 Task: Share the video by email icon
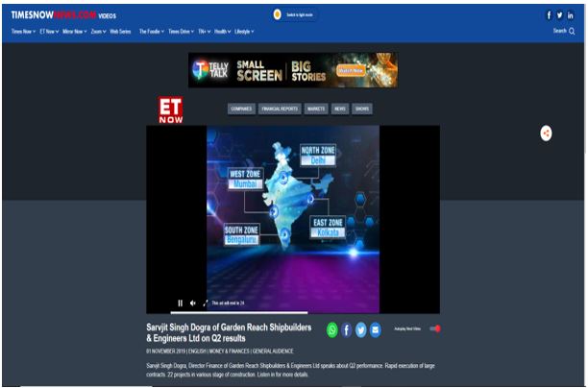coord(375,329)
